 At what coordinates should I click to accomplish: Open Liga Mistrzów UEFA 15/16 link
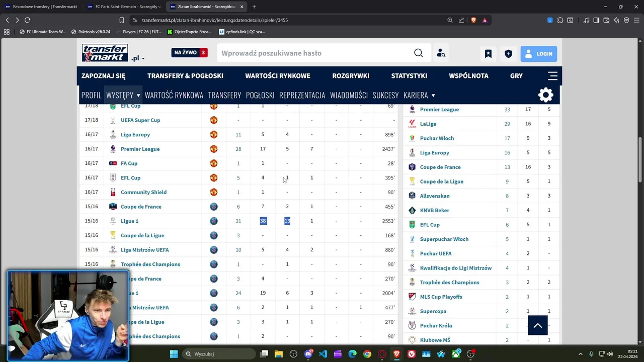pyautogui.click(x=145, y=250)
